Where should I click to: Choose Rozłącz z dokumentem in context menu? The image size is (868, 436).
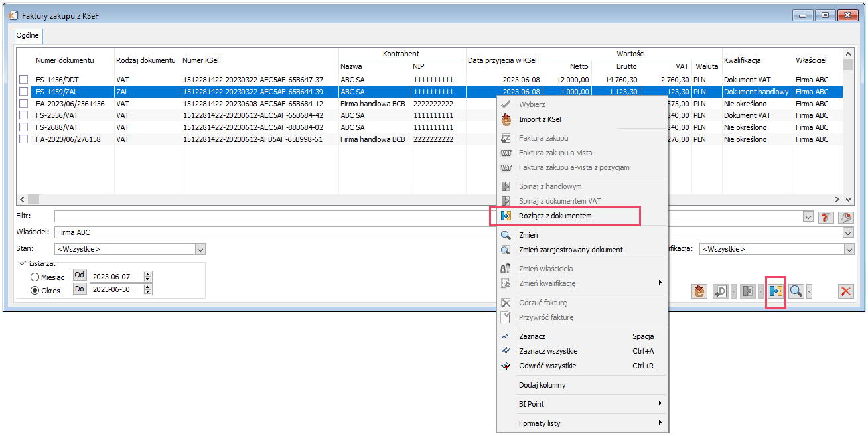pyautogui.click(x=583, y=216)
